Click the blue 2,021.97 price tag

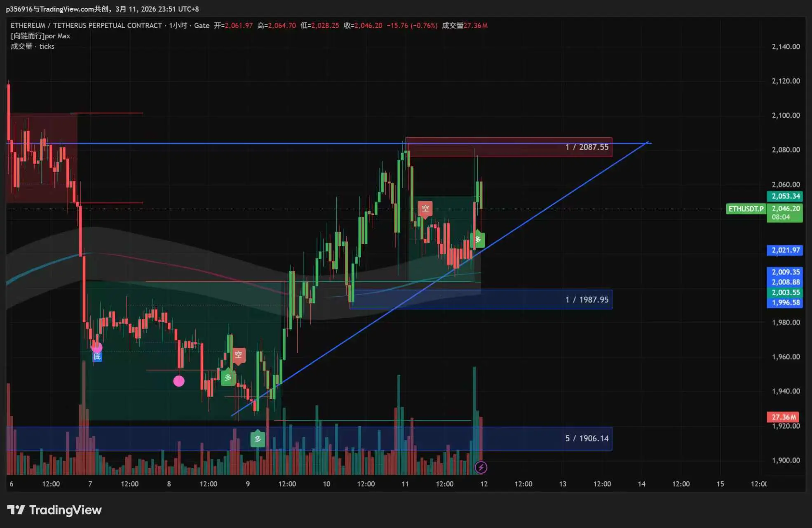(x=785, y=250)
